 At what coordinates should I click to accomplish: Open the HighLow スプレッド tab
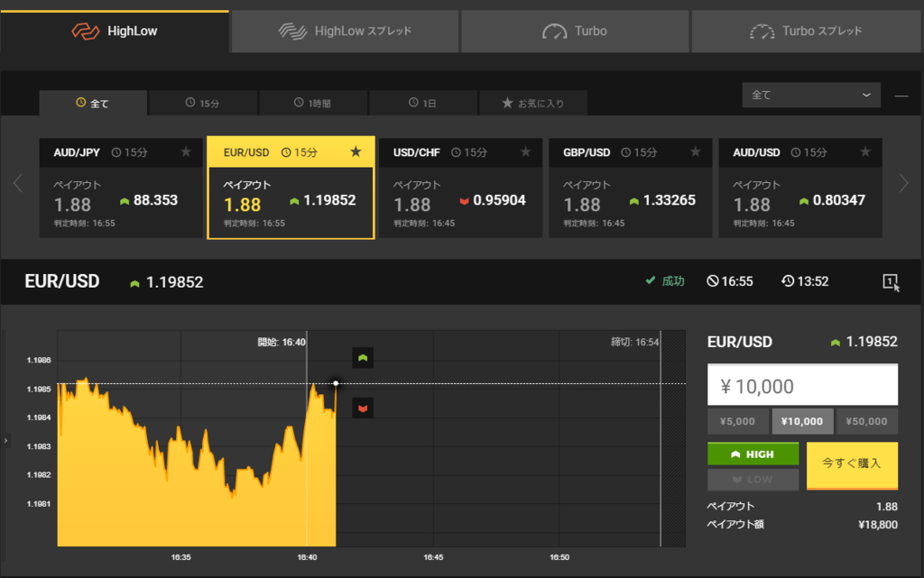click(345, 32)
